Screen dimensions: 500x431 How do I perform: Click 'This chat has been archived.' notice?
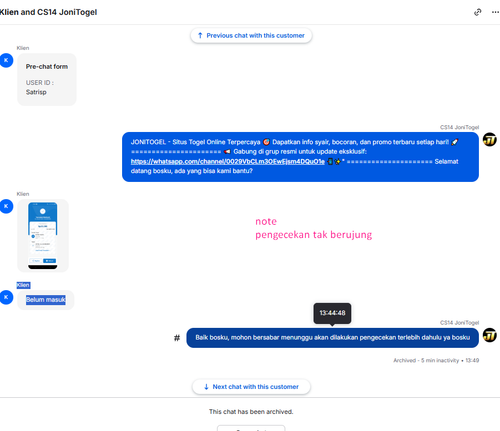click(x=251, y=412)
